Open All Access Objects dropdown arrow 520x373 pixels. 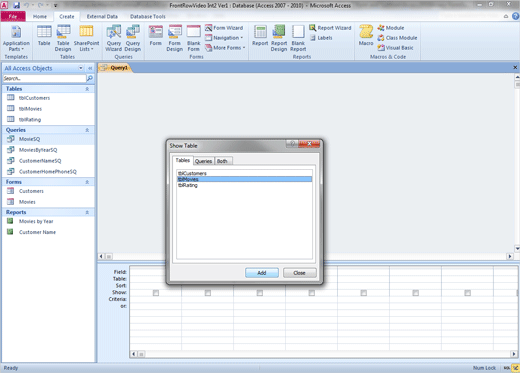click(81, 68)
